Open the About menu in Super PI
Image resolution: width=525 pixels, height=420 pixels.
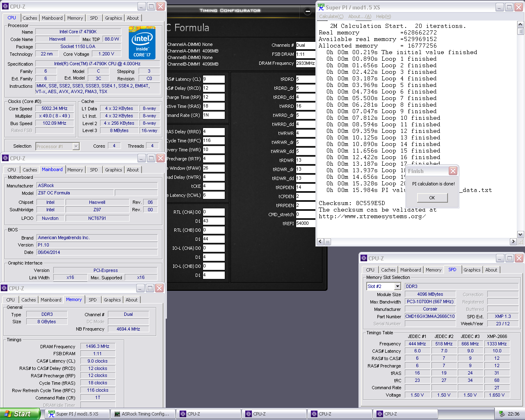[x=360, y=16]
